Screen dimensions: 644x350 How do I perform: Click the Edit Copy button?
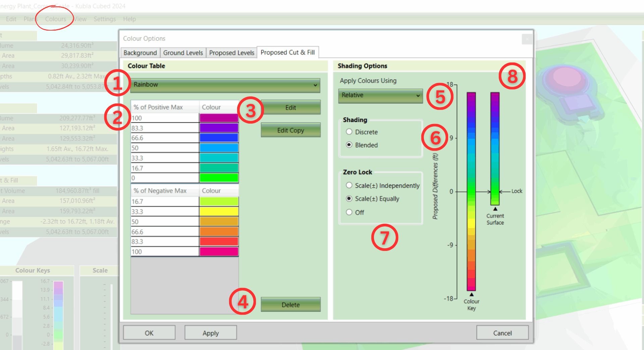point(290,130)
